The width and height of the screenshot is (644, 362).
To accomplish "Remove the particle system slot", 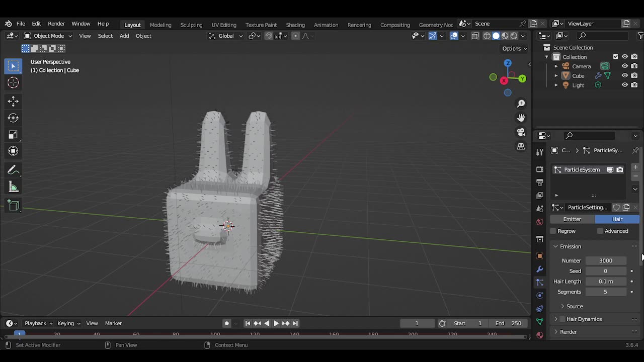I will pos(635,176).
